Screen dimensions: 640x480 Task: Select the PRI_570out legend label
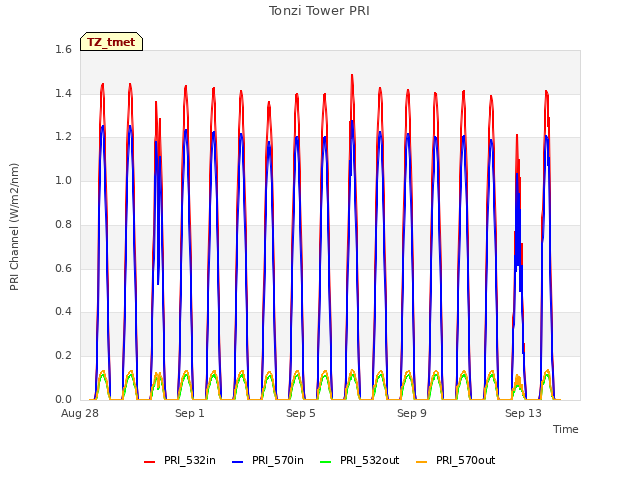(465, 460)
